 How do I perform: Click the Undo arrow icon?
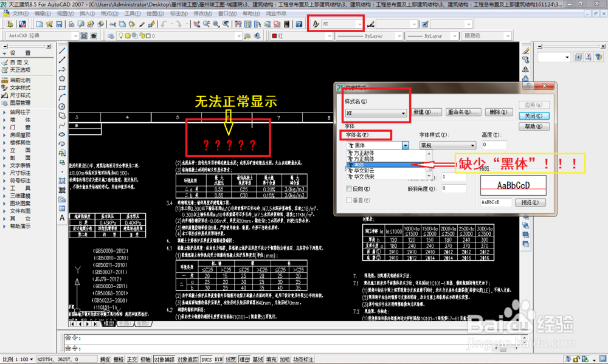click(164, 24)
